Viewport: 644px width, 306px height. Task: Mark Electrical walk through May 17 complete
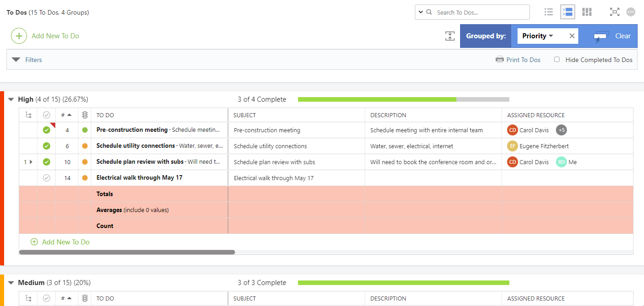tap(47, 178)
